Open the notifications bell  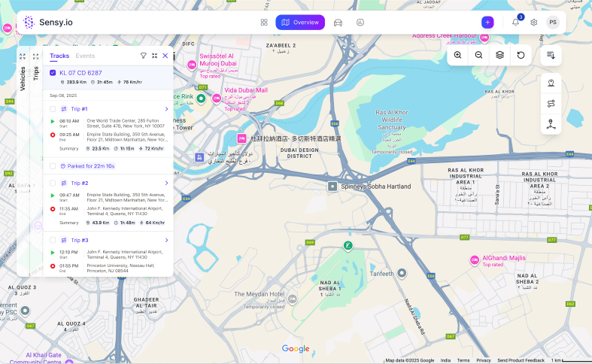pos(515,23)
